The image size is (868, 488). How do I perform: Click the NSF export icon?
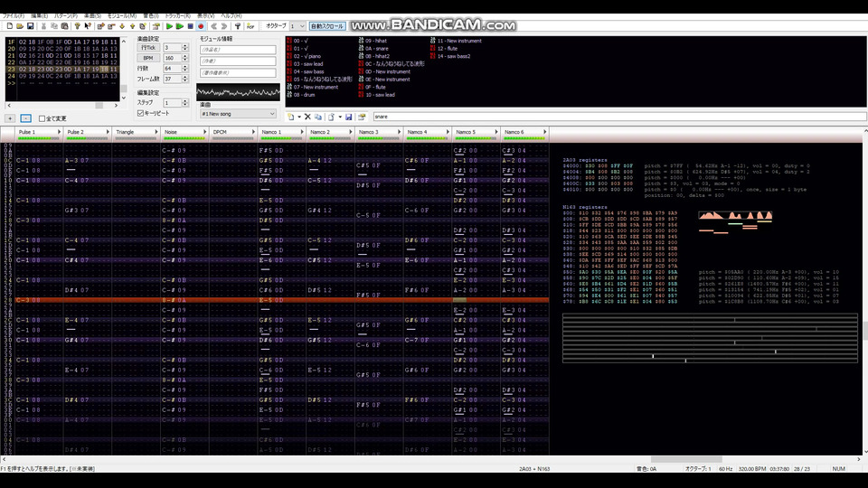[x=250, y=26]
